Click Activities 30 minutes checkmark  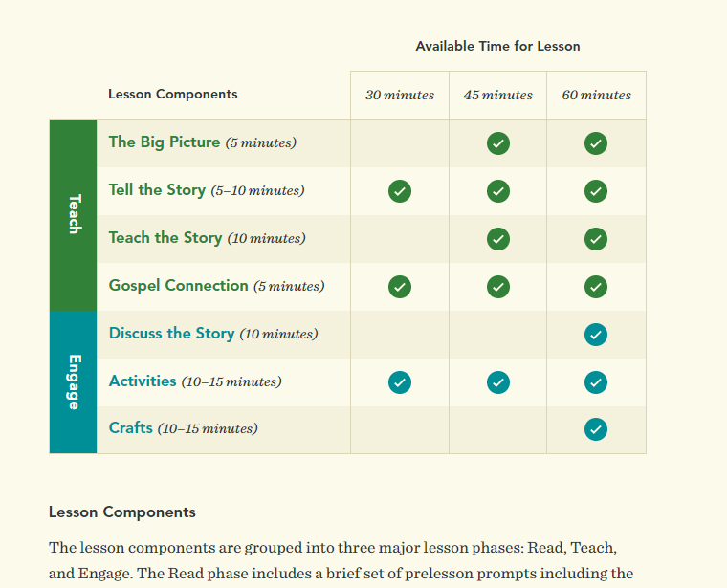pyautogui.click(x=400, y=382)
